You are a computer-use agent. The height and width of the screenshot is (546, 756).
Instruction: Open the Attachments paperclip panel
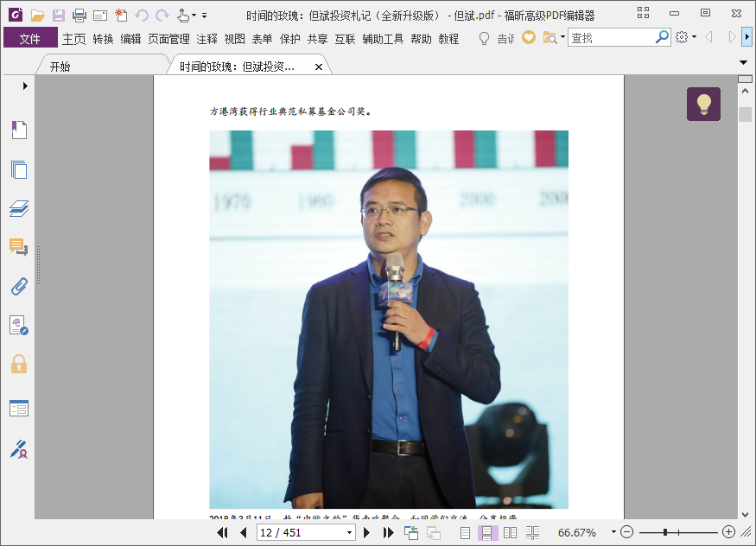pyautogui.click(x=19, y=286)
